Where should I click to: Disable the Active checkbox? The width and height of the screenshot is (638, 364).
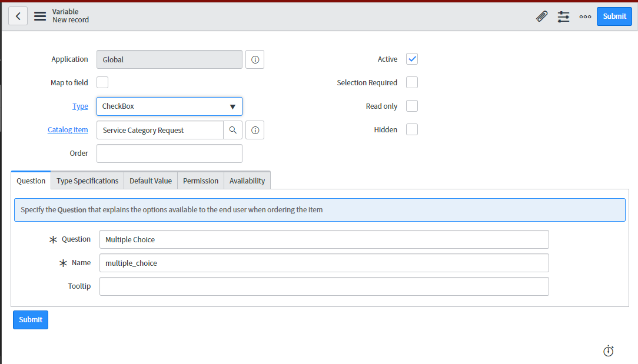tap(411, 59)
